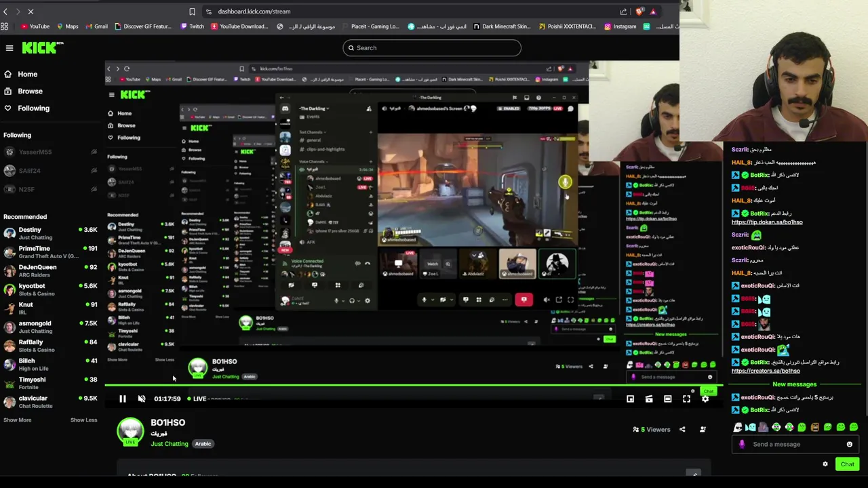Screen dimensions: 868x488
Task: Open recommended channel RafBally
Action: (51, 346)
